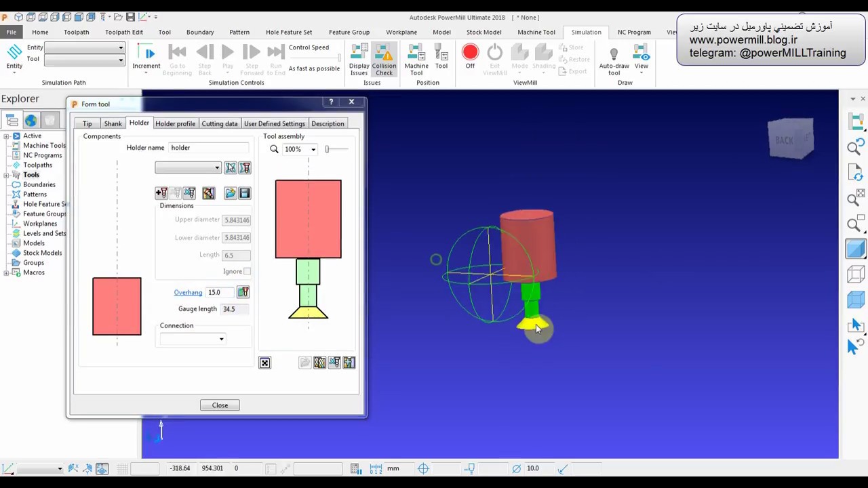Click the Explorer globe tab icon
Screen dimensions: 868x488
[x=31, y=121]
